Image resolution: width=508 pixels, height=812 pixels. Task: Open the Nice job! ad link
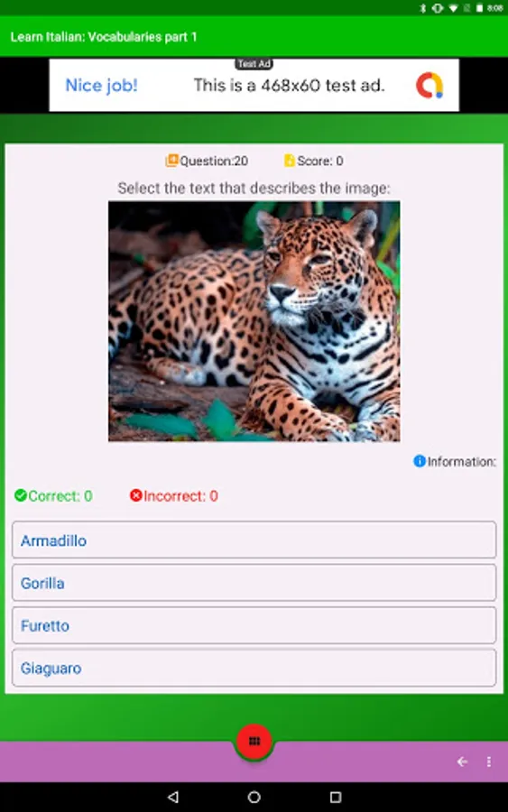(x=101, y=86)
